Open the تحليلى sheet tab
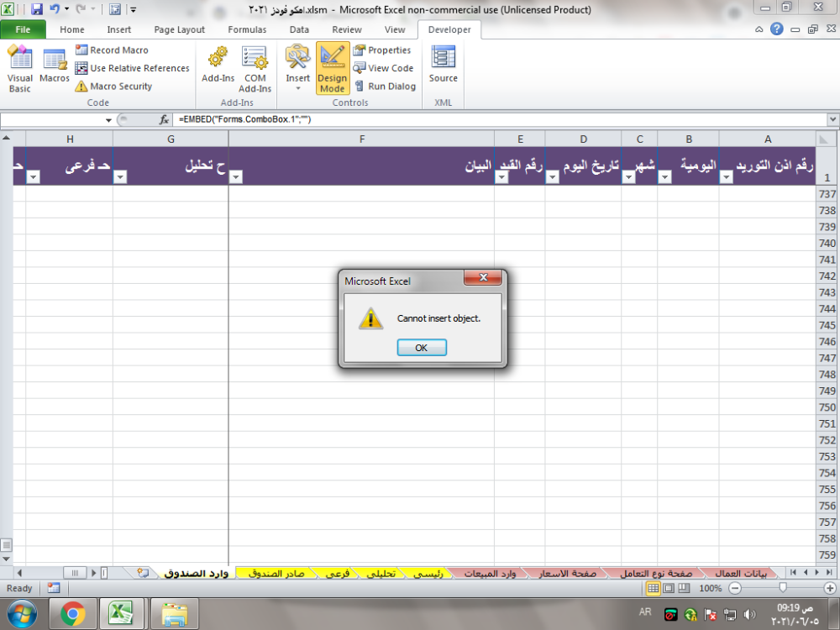The height and width of the screenshot is (630, 840). tap(381, 573)
